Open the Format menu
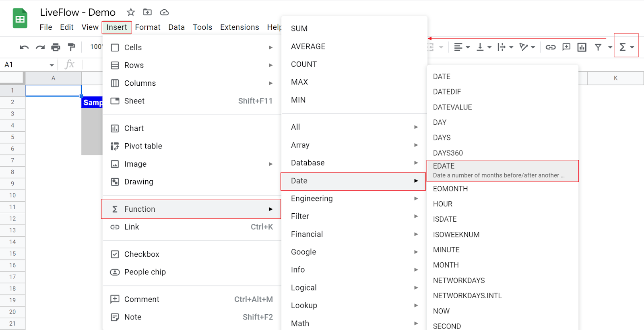Image resolution: width=644 pixels, height=330 pixels. click(148, 27)
